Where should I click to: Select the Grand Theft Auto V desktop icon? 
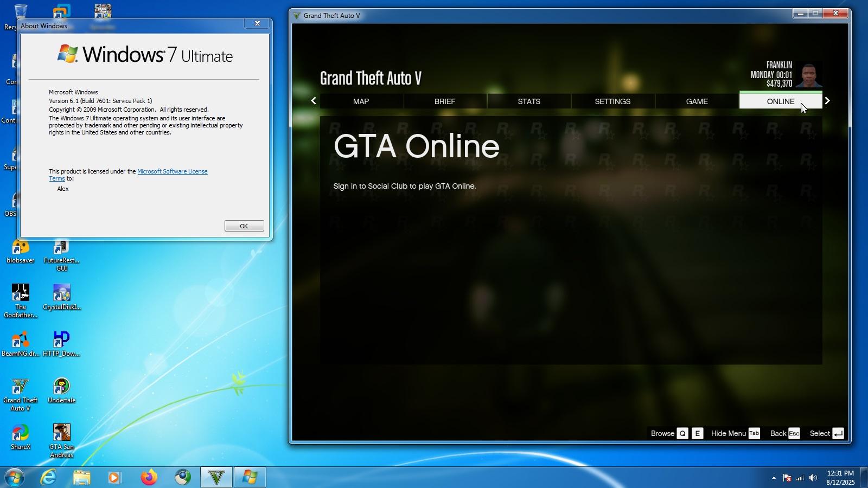coord(21,395)
